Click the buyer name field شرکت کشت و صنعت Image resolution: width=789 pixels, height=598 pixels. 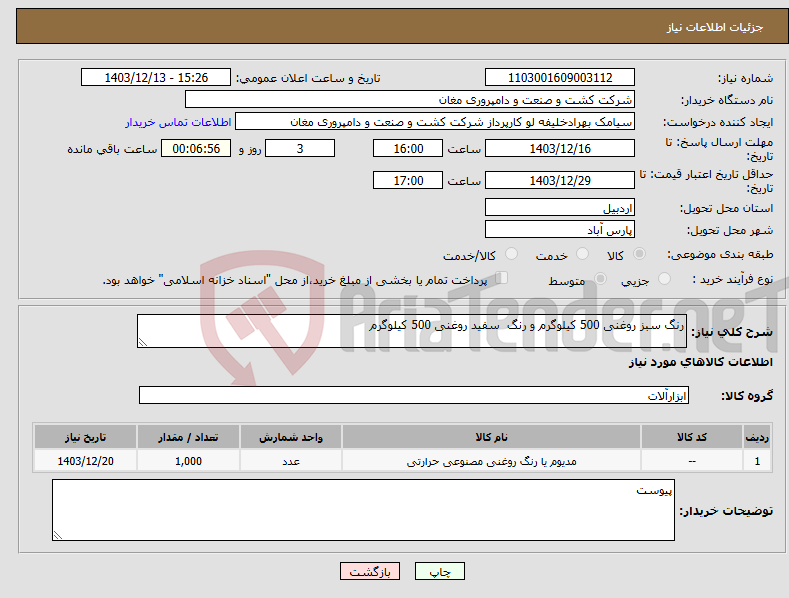pyautogui.click(x=410, y=100)
